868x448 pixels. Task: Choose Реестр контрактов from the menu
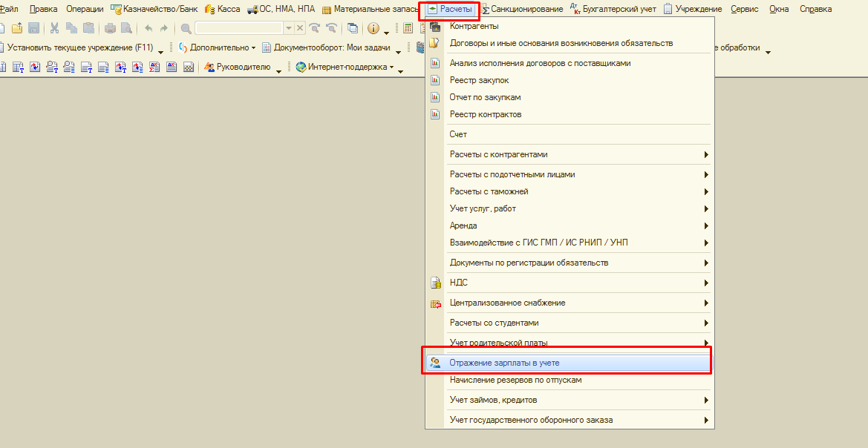pos(485,114)
